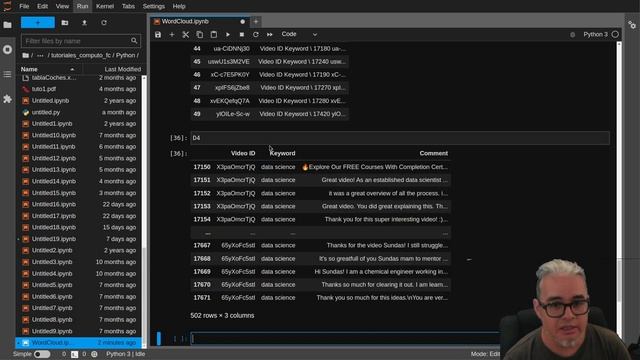
Task: Click the blue New Launcher plus button
Action: click(38, 22)
